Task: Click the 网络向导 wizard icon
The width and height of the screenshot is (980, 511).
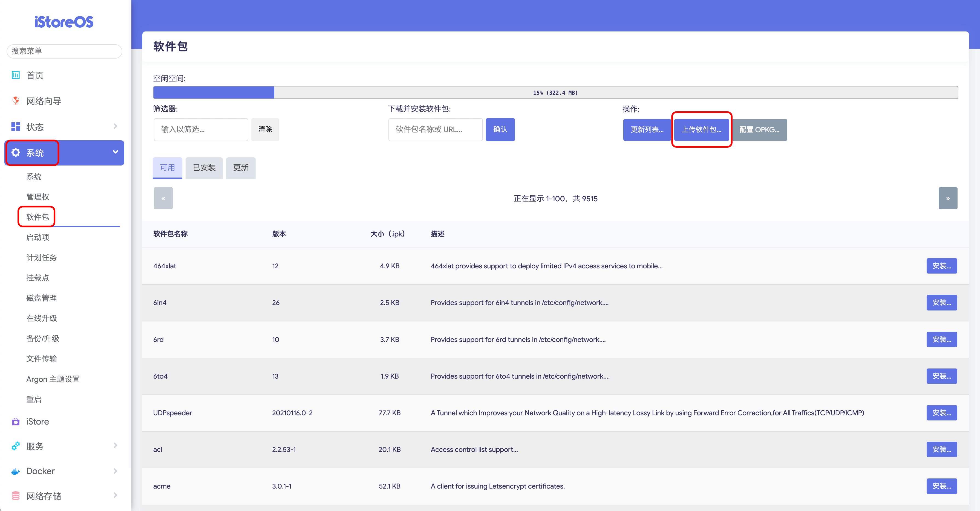Action: click(x=16, y=101)
